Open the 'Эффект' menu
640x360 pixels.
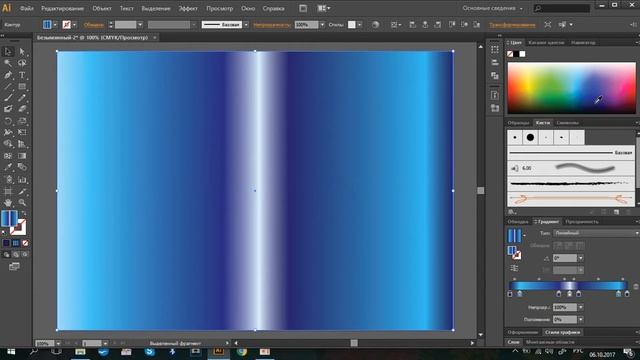188,8
